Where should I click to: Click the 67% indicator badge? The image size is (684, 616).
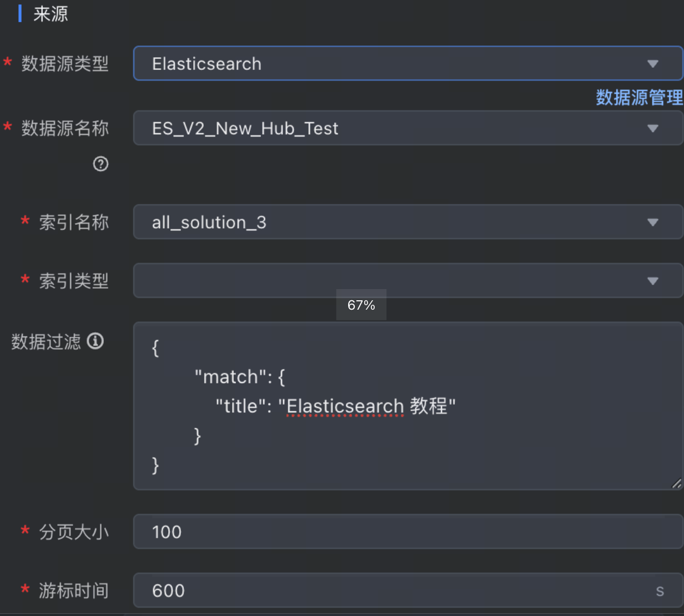361,305
